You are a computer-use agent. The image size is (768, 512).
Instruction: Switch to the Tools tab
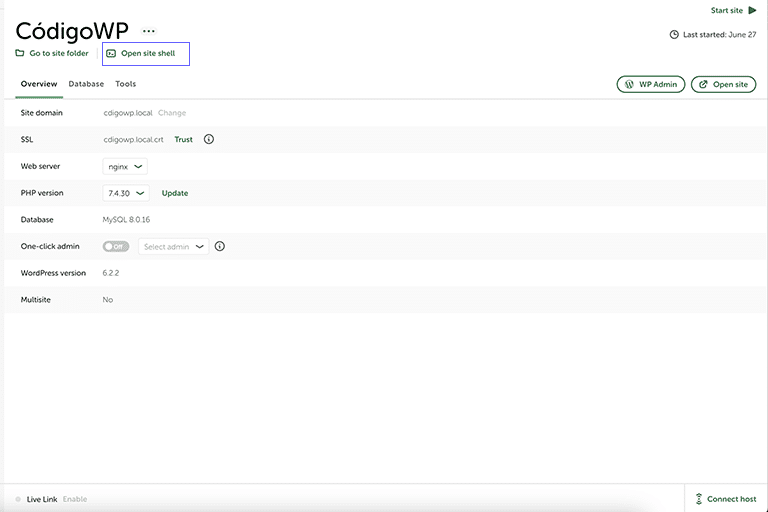tap(125, 84)
